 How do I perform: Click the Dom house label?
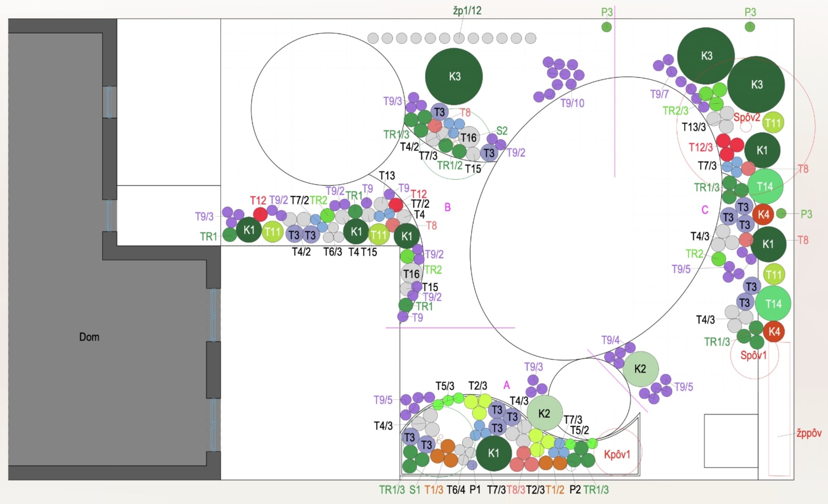pyautogui.click(x=89, y=337)
